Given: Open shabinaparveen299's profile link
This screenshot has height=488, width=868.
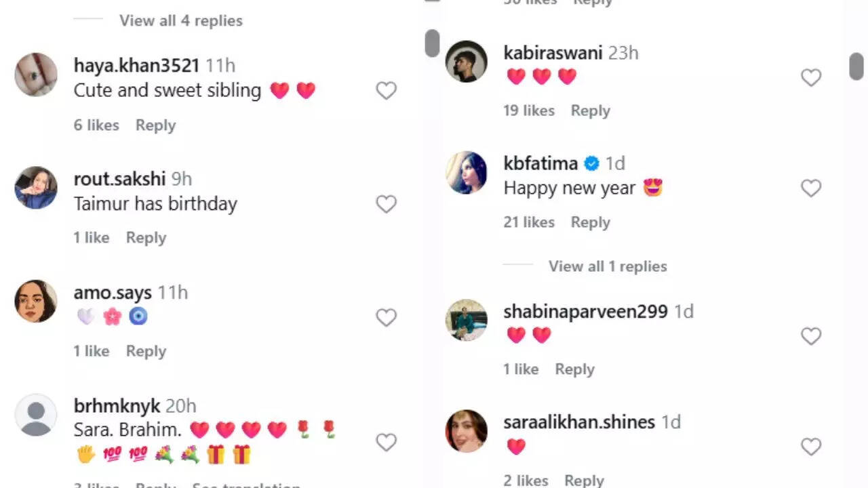Looking at the screenshot, I should 585,312.
